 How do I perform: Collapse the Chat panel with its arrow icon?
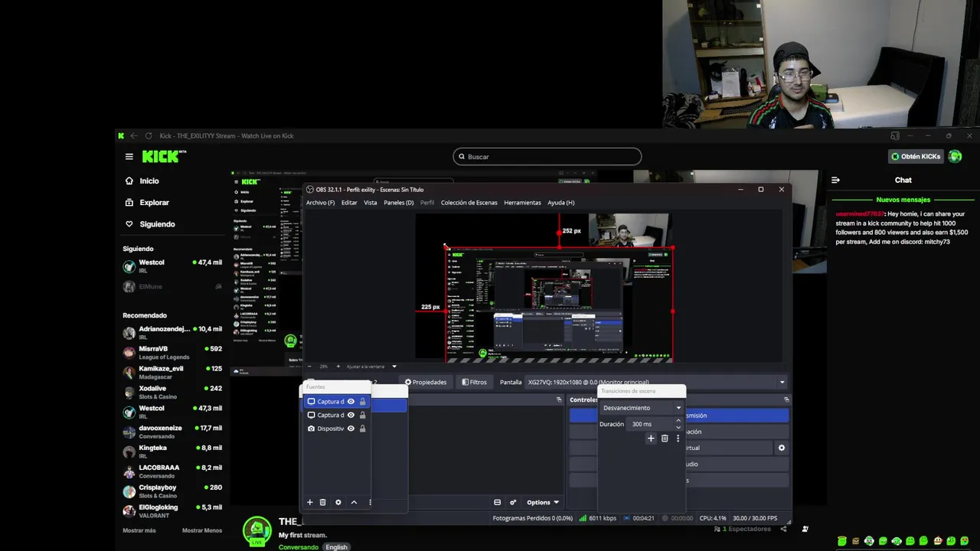point(835,180)
